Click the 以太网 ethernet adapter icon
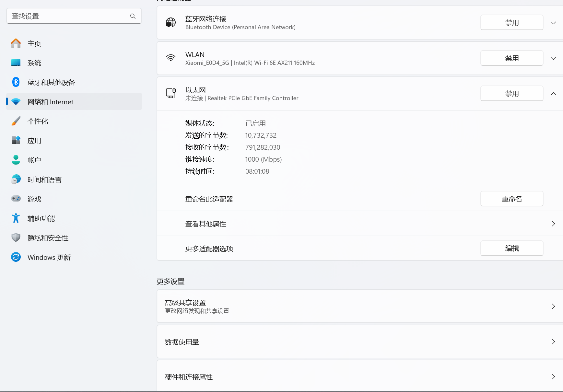This screenshot has height=392, width=563. [171, 93]
